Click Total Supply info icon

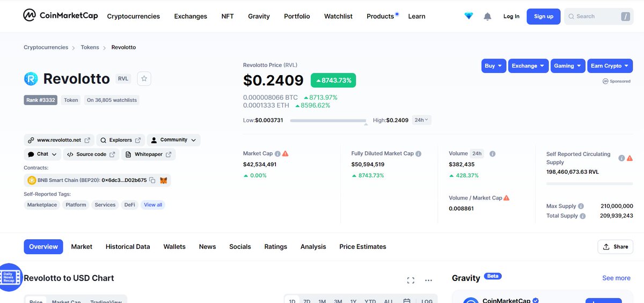(x=583, y=216)
